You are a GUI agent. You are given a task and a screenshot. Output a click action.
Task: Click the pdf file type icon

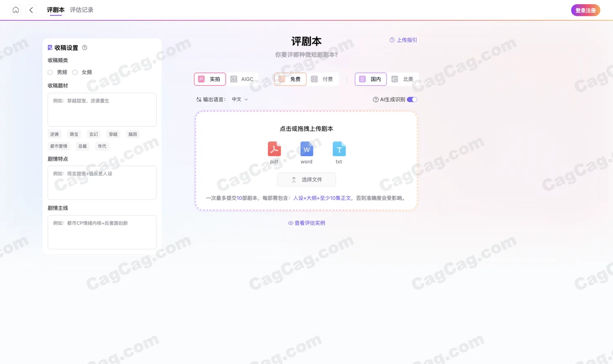[274, 149]
